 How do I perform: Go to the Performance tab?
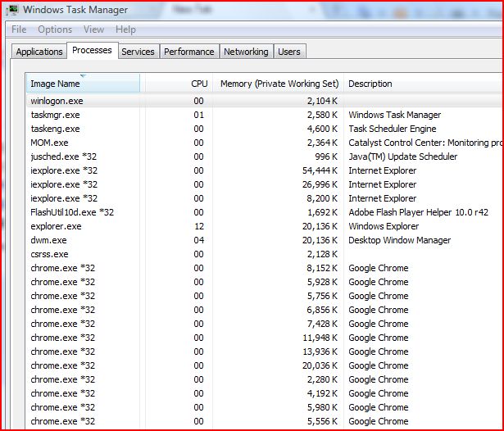pyautogui.click(x=189, y=52)
